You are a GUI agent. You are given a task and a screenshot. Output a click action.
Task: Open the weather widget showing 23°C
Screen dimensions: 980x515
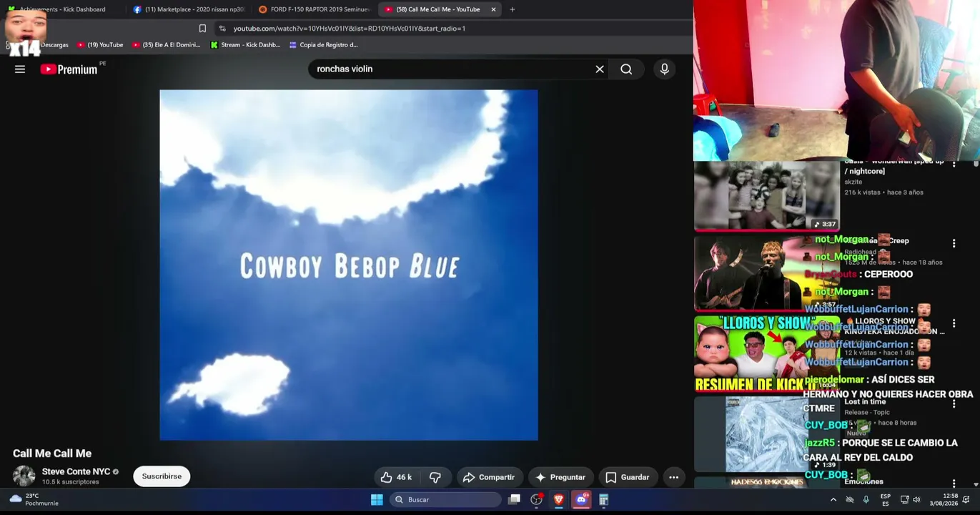(x=34, y=499)
